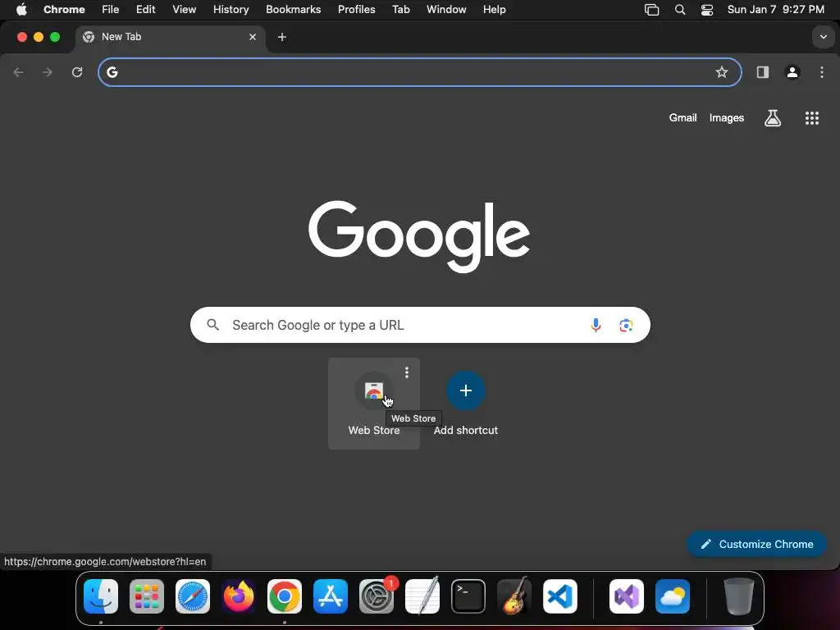The width and height of the screenshot is (840, 630).
Task: Click the date and time in menu bar
Action: 776,10
